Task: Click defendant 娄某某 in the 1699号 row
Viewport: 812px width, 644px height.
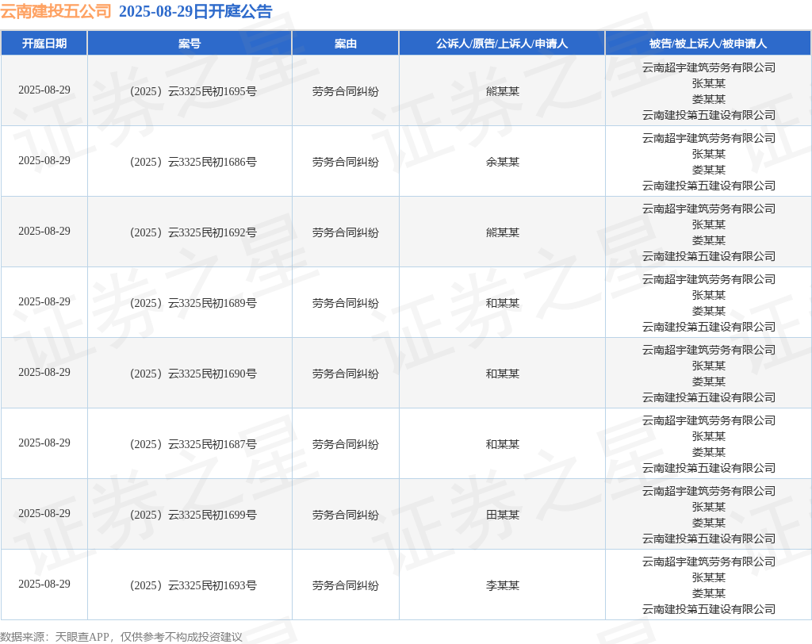Action: (708, 523)
